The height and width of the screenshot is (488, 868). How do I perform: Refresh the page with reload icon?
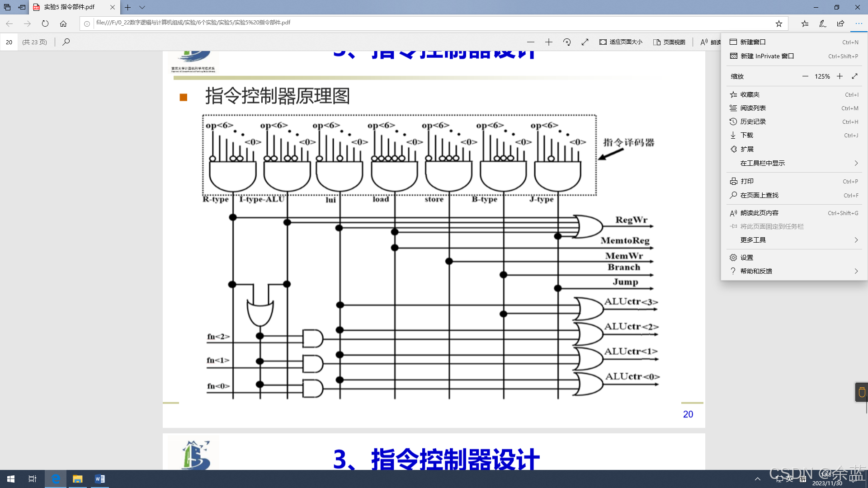45,23
